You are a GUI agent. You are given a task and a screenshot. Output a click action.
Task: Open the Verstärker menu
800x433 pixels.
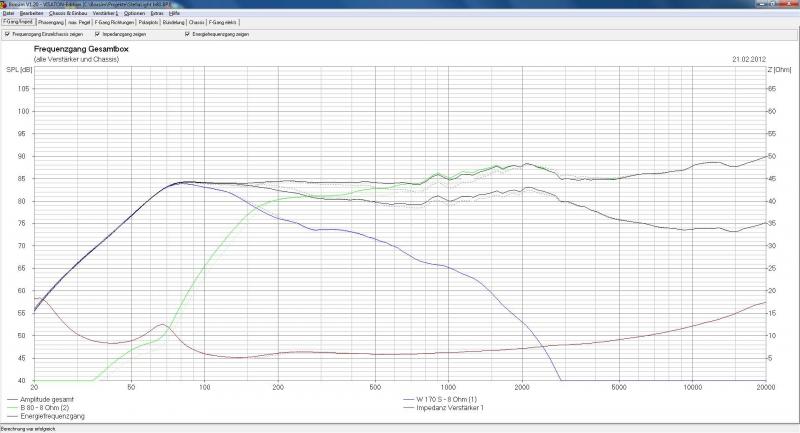(x=105, y=13)
